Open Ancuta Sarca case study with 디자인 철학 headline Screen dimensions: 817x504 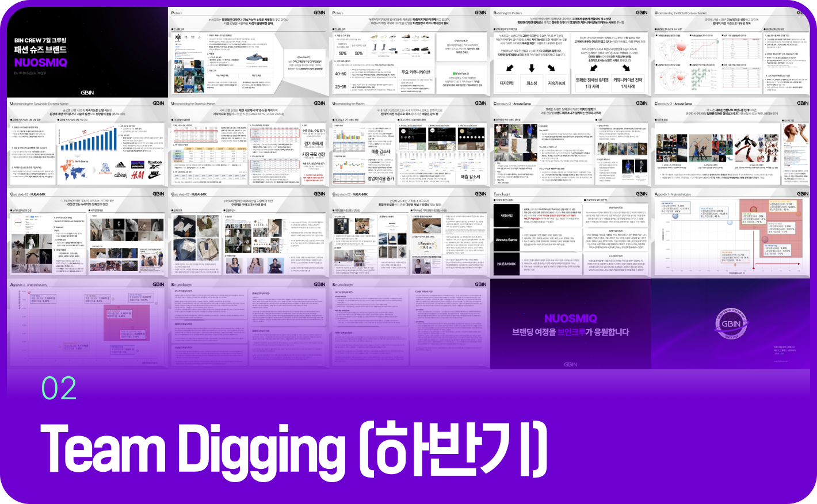tap(571, 143)
